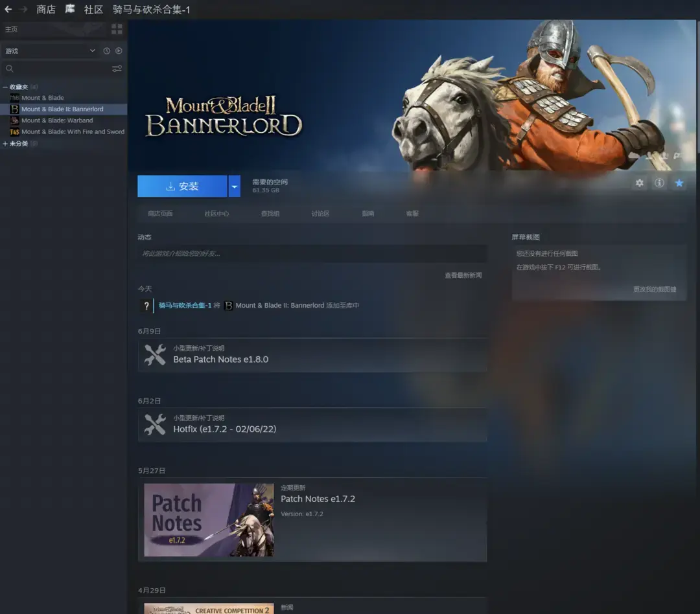Open Mount & Blade II: Bannerlord link in activity
700x614 pixels.
[280, 306]
